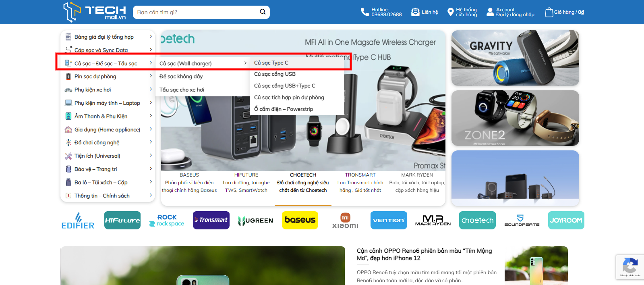Choose Ổ cắm điện – Powerstrip
644x285 pixels.
click(x=283, y=109)
